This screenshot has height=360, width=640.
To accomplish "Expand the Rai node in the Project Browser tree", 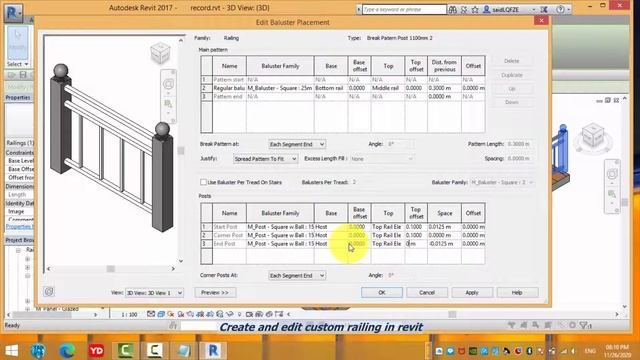I will tap(18, 250).
